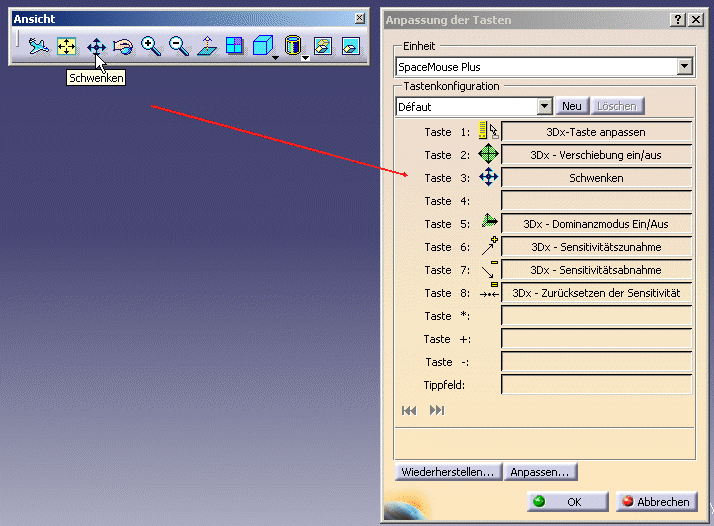Select the Fly mode airplane icon
This screenshot has width=714, height=526.
(x=39, y=46)
